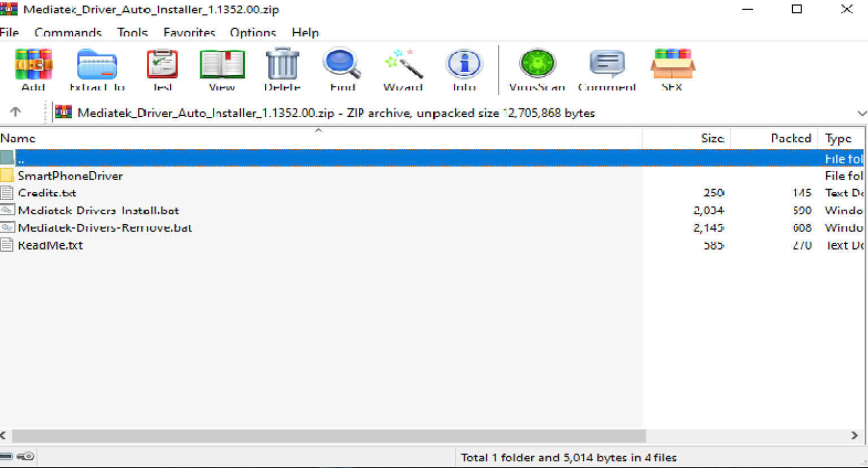Open the Commands menu
Screen dimensions: 868x468
[x=68, y=33]
